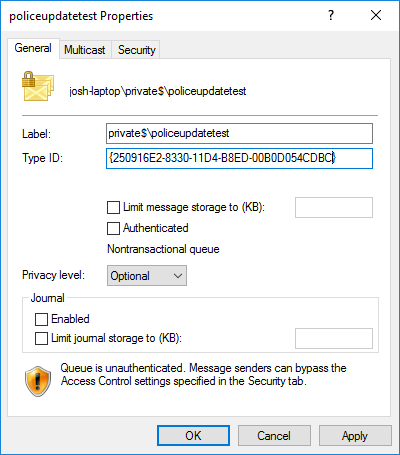Click the message storage limit KB field

tap(334, 207)
